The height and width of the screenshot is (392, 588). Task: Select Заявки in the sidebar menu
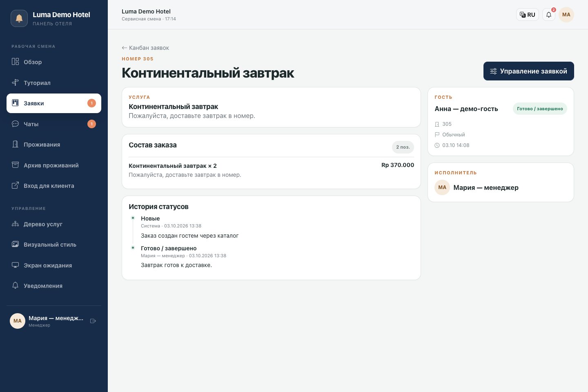click(x=54, y=103)
